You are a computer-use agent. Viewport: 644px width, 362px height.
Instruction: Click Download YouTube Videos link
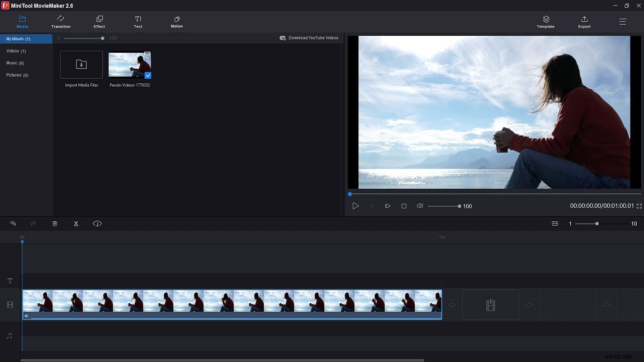click(309, 38)
